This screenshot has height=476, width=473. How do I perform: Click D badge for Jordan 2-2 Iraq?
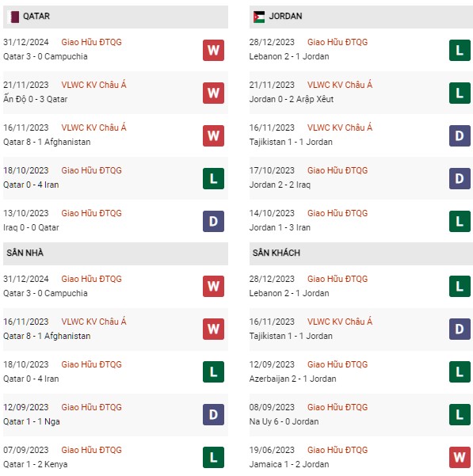tap(460, 178)
